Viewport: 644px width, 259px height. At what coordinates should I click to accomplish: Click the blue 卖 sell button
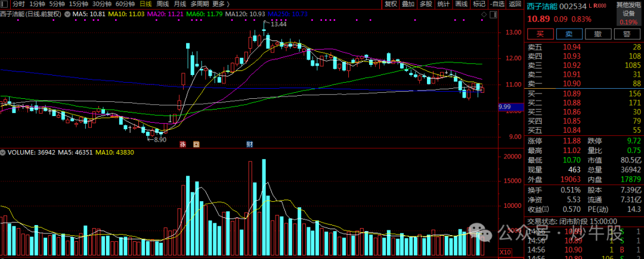click(x=568, y=33)
